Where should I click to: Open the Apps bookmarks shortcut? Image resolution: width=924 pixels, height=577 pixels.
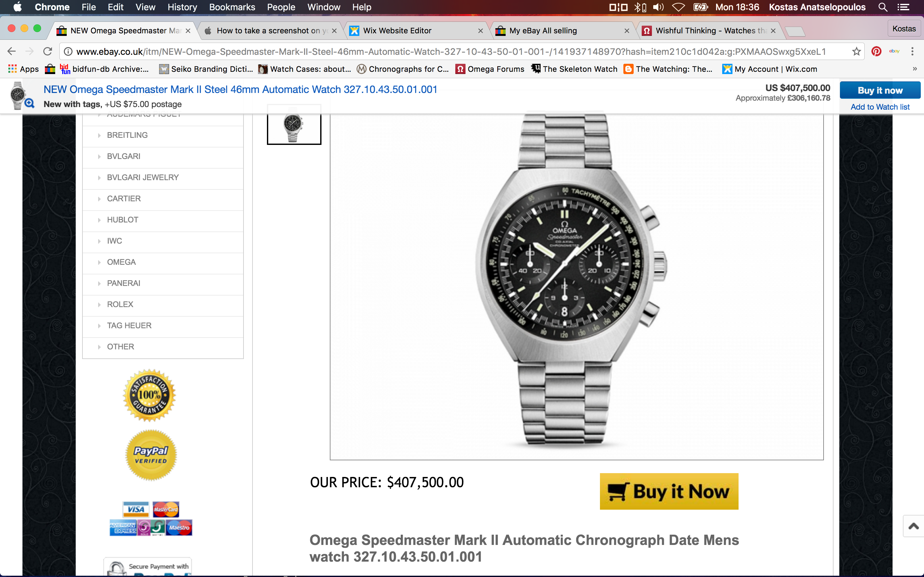[x=23, y=69]
